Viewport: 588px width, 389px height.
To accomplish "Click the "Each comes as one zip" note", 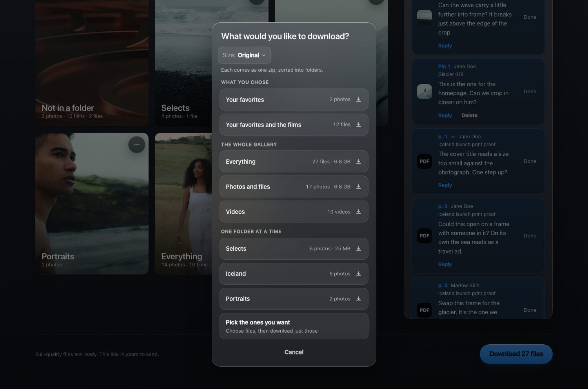I will (x=272, y=70).
